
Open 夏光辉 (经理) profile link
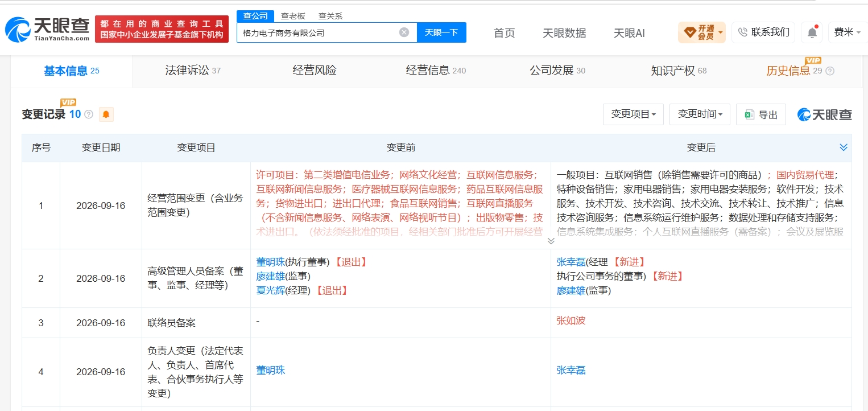pyautogui.click(x=270, y=290)
